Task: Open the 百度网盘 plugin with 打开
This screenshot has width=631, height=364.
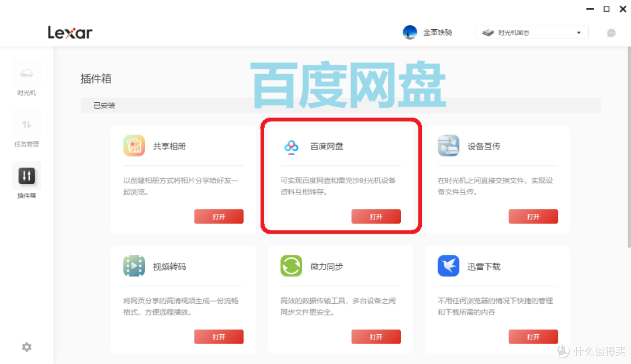Action: click(376, 216)
